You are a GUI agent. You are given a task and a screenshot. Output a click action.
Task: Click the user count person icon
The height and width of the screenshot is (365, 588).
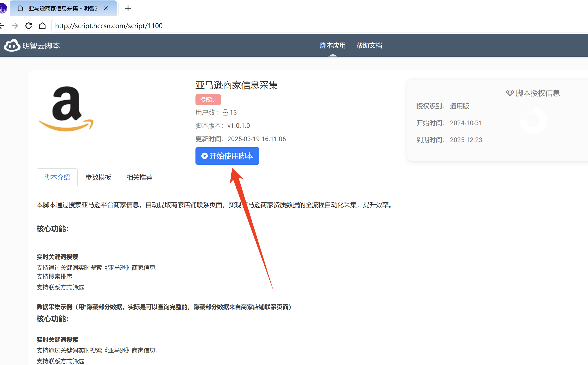(x=225, y=113)
